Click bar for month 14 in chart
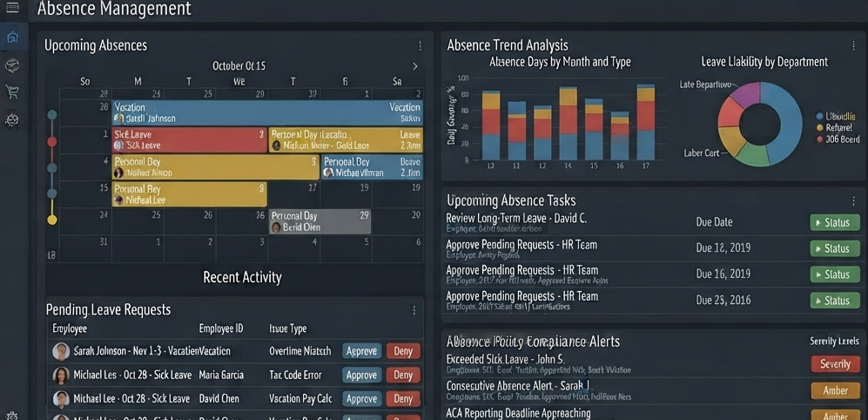 pos(568,124)
